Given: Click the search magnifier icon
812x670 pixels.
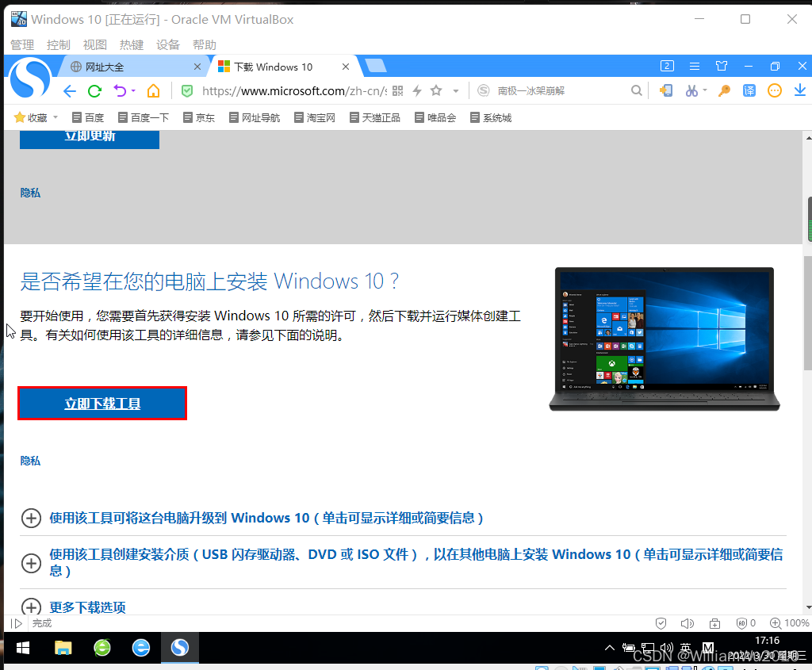Looking at the screenshot, I should click(x=637, y=91).
